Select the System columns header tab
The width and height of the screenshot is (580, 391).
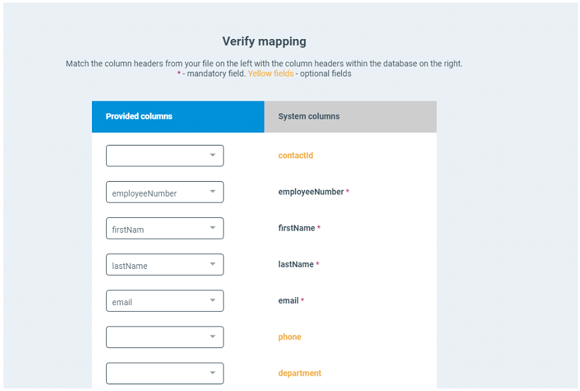(x=350, y=117)
